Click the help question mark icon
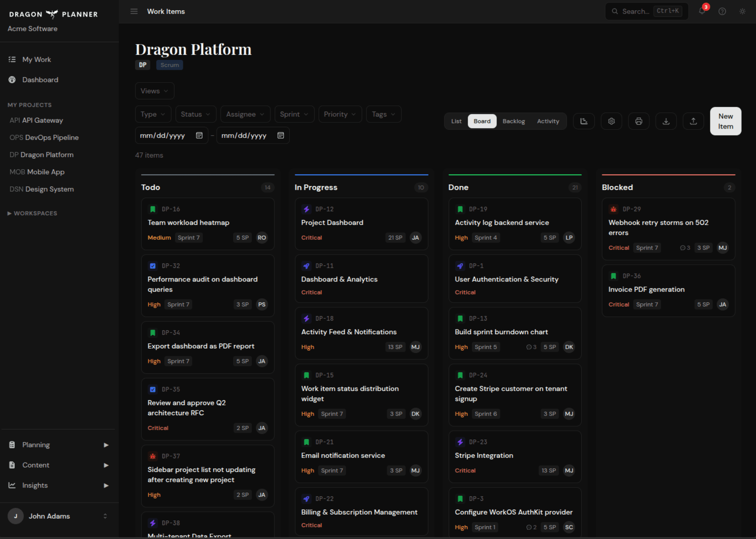Viewport: 756px width, 539px height. (x=722, y=11)
